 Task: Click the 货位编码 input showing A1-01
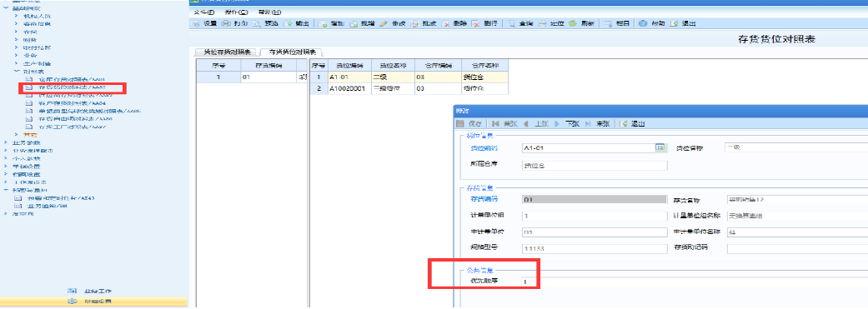(588, 147)
